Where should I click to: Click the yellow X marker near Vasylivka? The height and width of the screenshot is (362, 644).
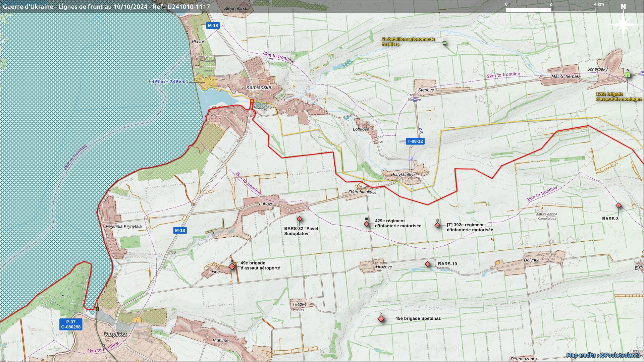coord(97,309)
